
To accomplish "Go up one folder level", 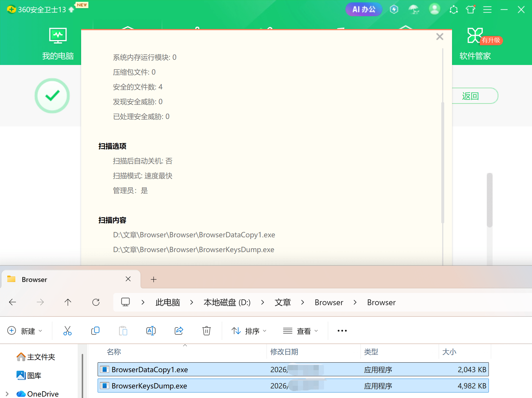I will click(68, 302).
